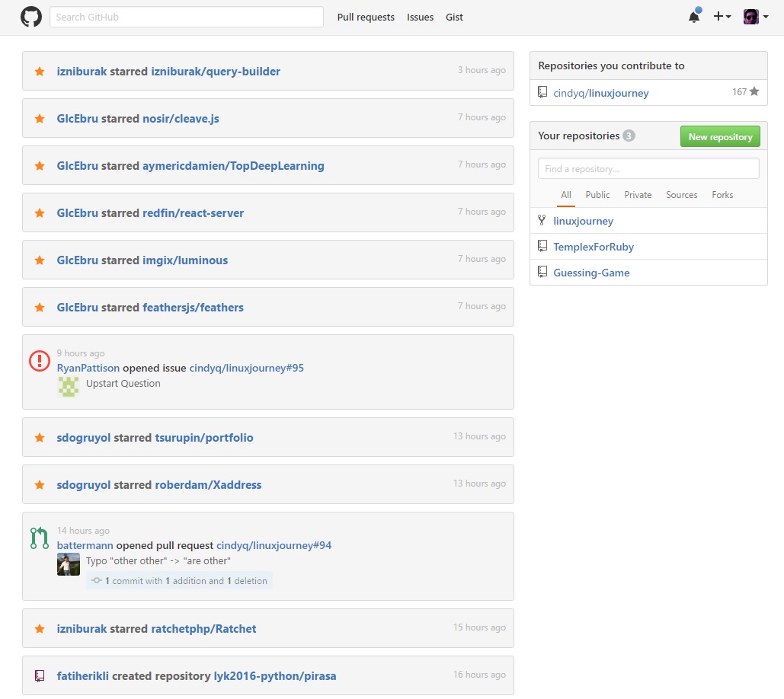The width and height of the screenshot is (784, 699).
Task: Click the New repository button
Action: pyautogui.click(x=720, y=136)
